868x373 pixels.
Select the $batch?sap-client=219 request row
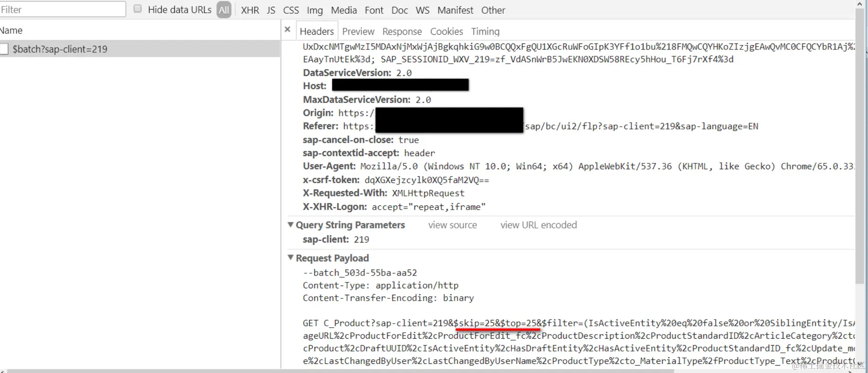[x=140, y=49]
